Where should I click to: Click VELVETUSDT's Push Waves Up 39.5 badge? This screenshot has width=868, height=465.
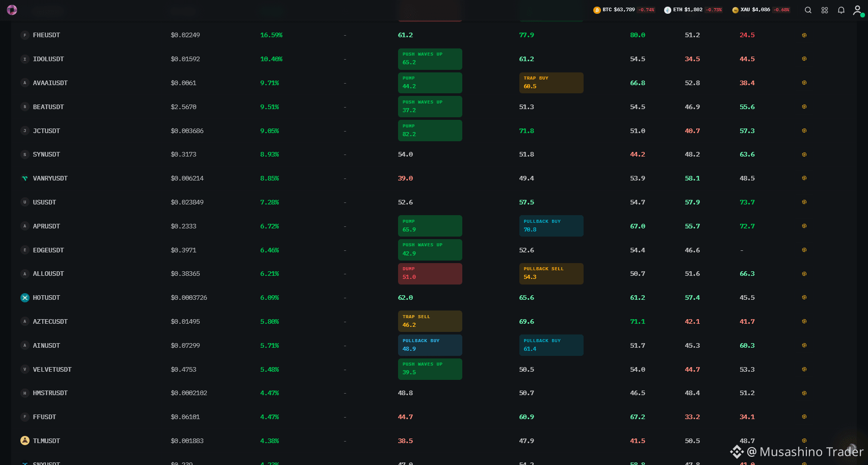click(x=430, y=369)
